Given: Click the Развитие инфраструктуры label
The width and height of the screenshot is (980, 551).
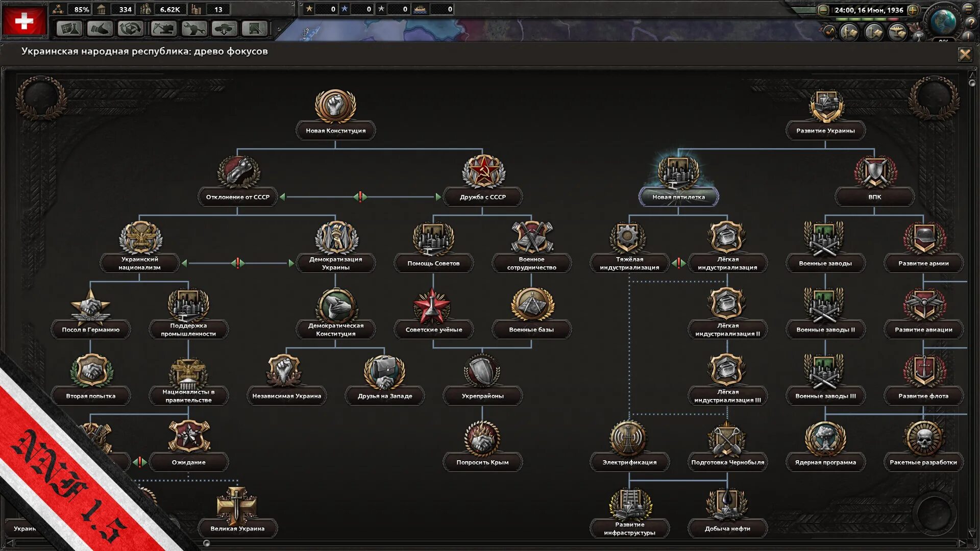Looking at the screenshot, I should click(x=629, y=529).
